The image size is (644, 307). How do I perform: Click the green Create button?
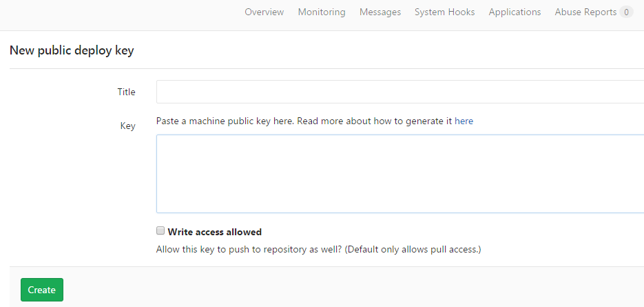point(42,290)
